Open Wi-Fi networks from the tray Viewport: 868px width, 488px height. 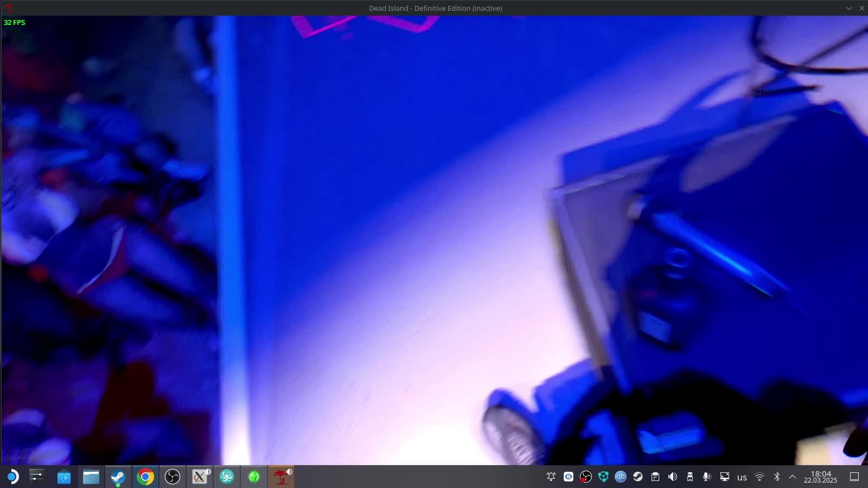point(759,477)
